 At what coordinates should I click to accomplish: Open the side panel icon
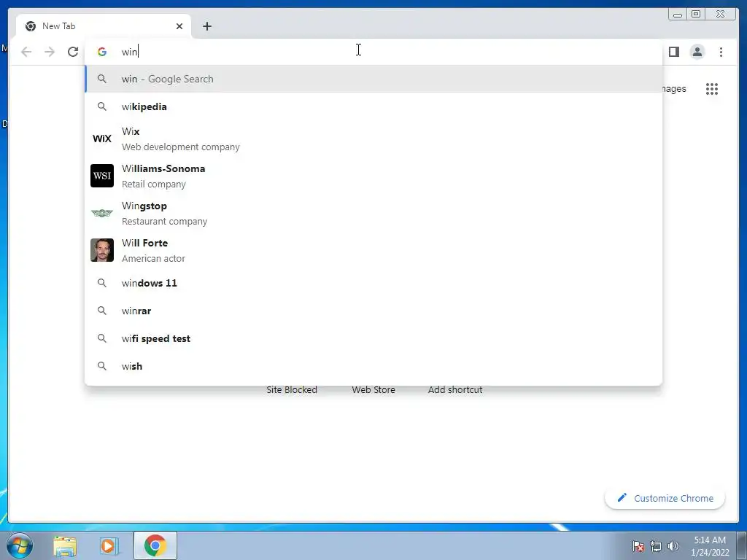point(673,52)
